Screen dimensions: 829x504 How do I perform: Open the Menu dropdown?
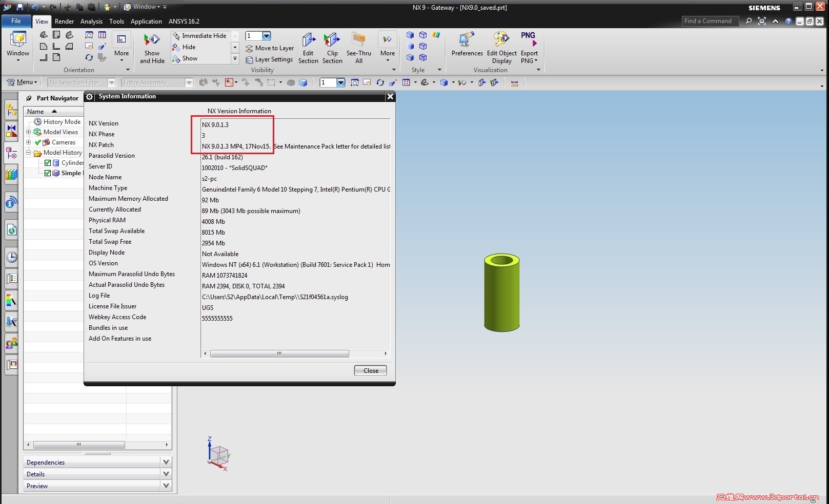(22, 82)
